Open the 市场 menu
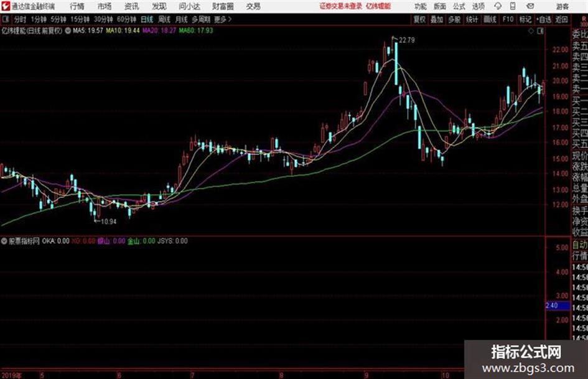 105,6
